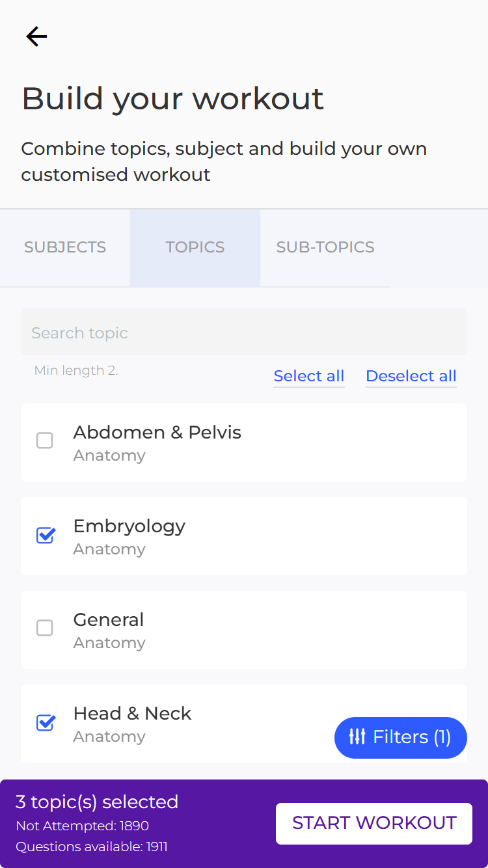The image size is (488, 868).
Task: Switch to the Subjects tab
Action: pos(65,247)
